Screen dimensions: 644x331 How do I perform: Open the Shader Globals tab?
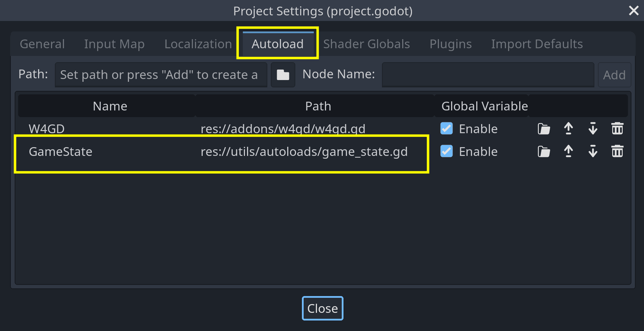(x=366, y=44)
